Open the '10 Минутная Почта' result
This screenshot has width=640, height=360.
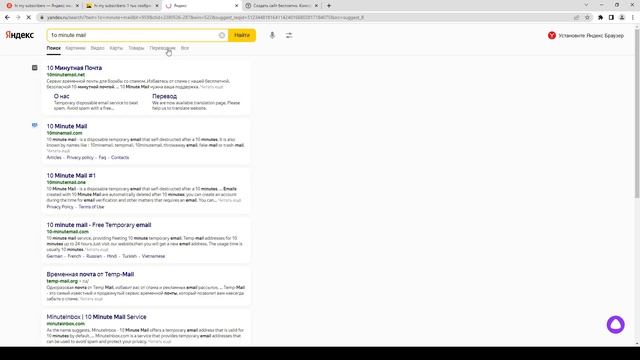coord(74,68)
